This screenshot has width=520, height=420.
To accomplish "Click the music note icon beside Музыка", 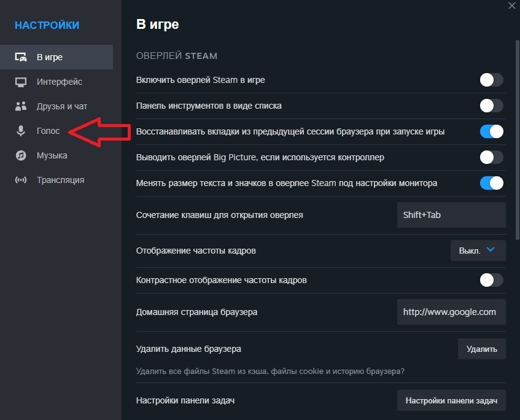I will (x=20, y=155).
